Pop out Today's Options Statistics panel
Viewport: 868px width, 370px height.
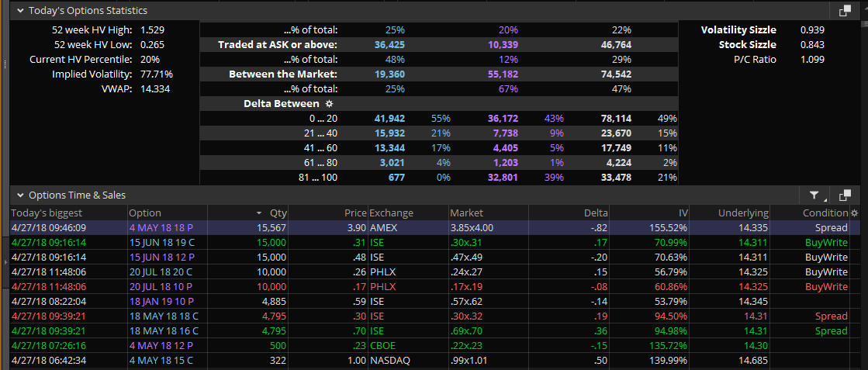click(845, 11)
